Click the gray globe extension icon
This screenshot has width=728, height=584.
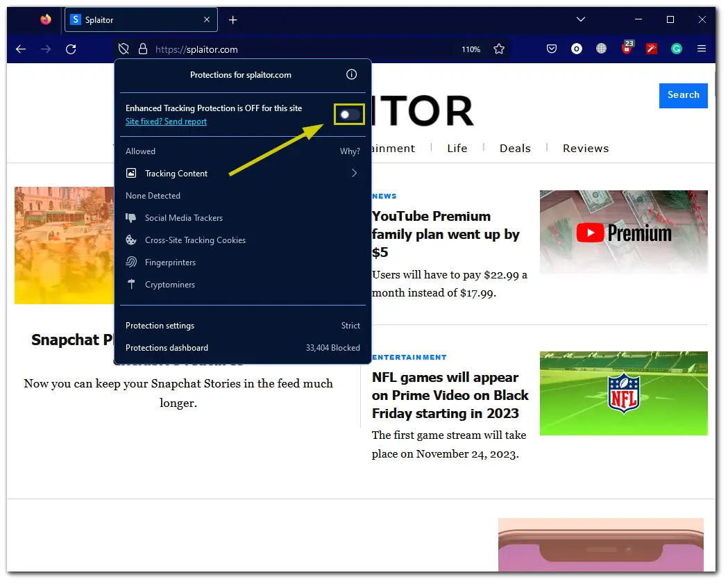point(601,49)
